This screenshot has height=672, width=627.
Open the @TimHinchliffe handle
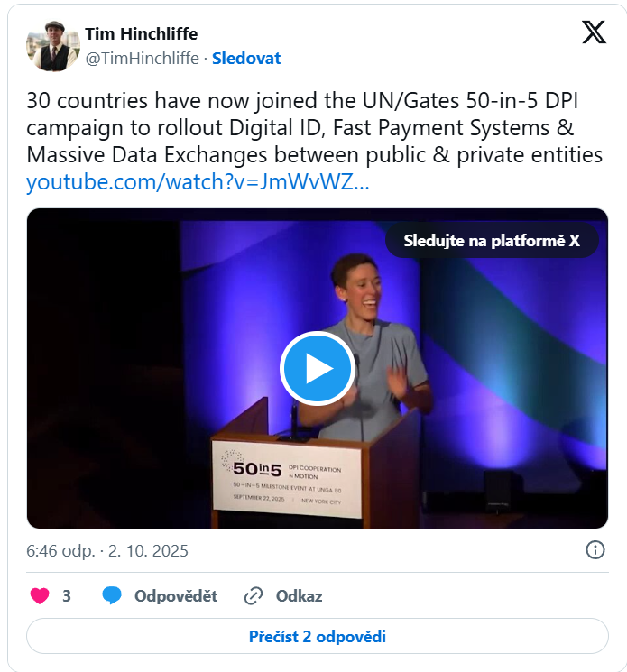[142, 59]
